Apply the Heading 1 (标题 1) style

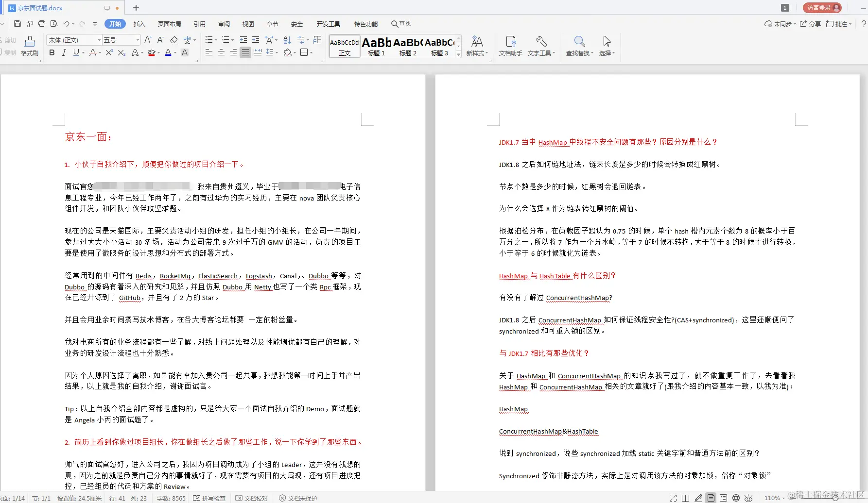coord(377,47)
